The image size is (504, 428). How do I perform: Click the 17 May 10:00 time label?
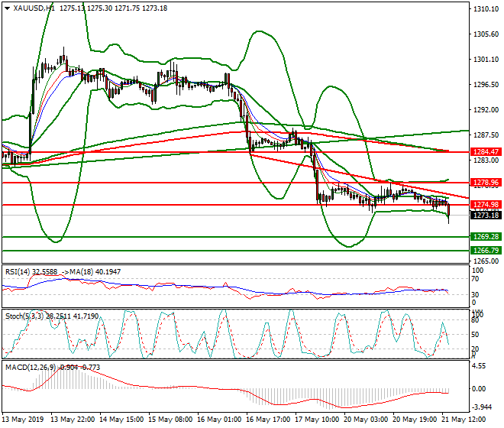click(x=317, y=420)
